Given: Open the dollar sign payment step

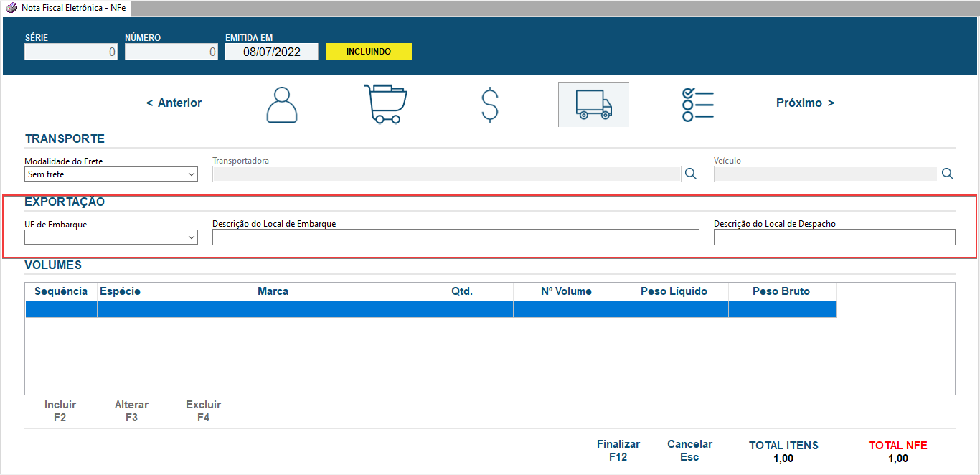Looking at the screenshot, I should click(x=489, y=105).
